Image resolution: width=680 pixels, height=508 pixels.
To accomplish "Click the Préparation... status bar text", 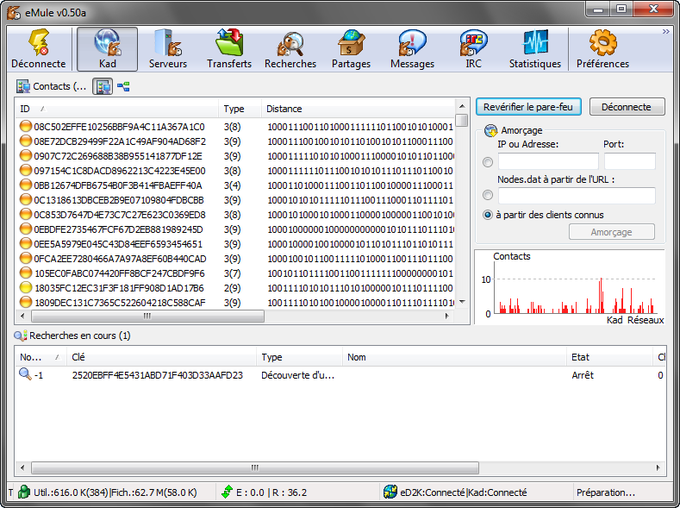I will pyautogui.click(x=605, y=492).
